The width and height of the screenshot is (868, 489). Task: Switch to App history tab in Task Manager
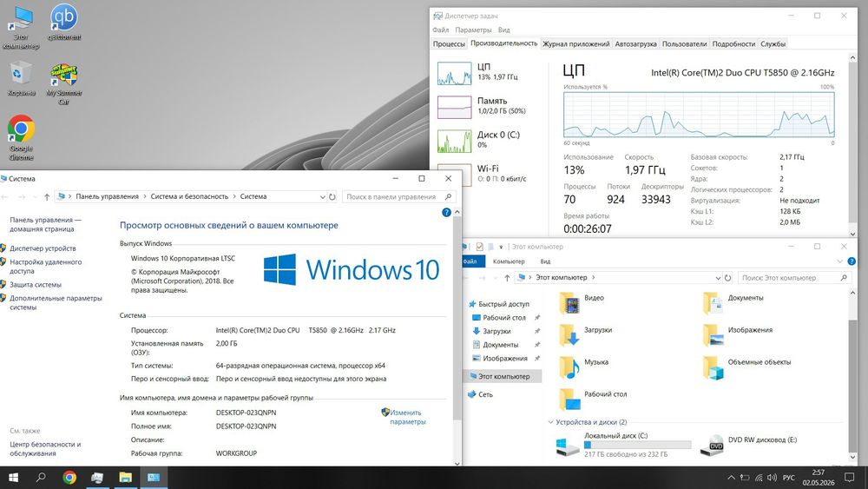575,43
